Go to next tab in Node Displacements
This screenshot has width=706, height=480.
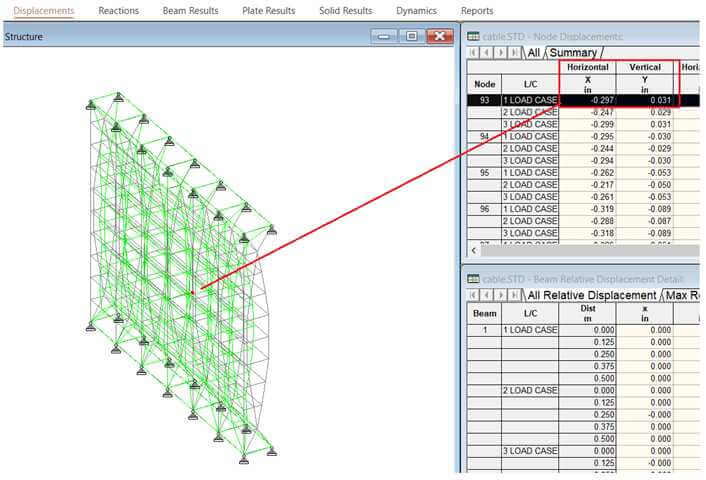(x=500, y=53)
